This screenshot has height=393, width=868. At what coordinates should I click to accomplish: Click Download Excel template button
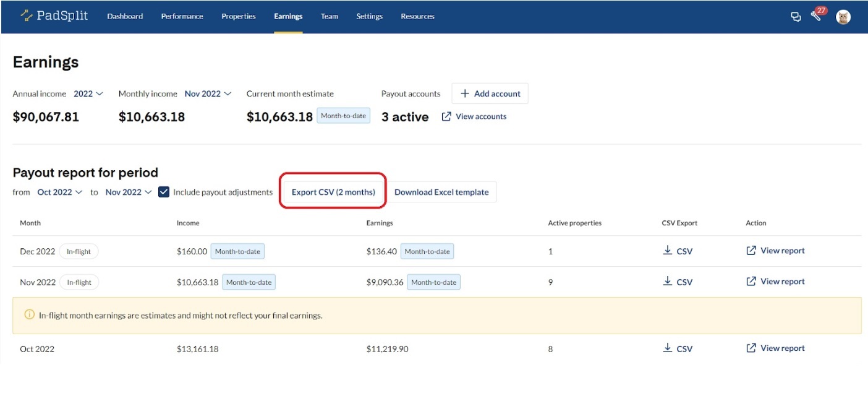(441, 192)
